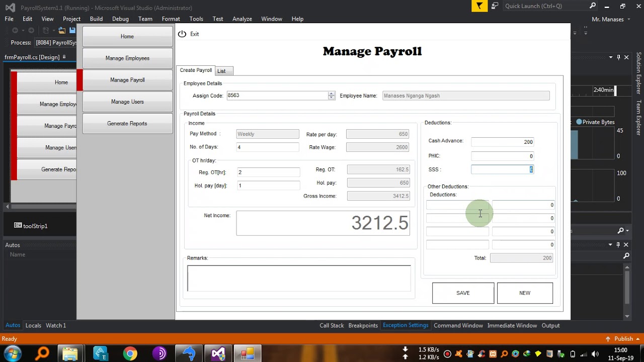The image size is (644, 362).
Task: Click into the Cash Advance field
Action: pos(502,142)
